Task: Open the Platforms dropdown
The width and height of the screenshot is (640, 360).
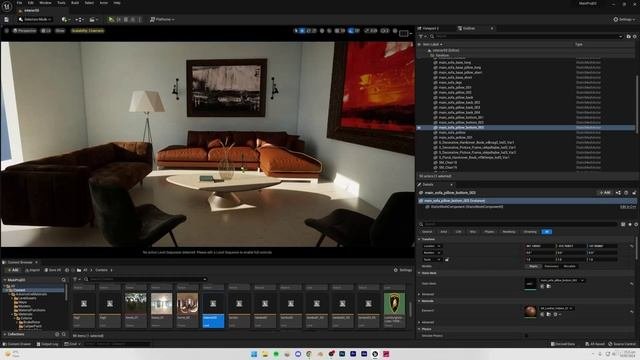Action: 162,19
